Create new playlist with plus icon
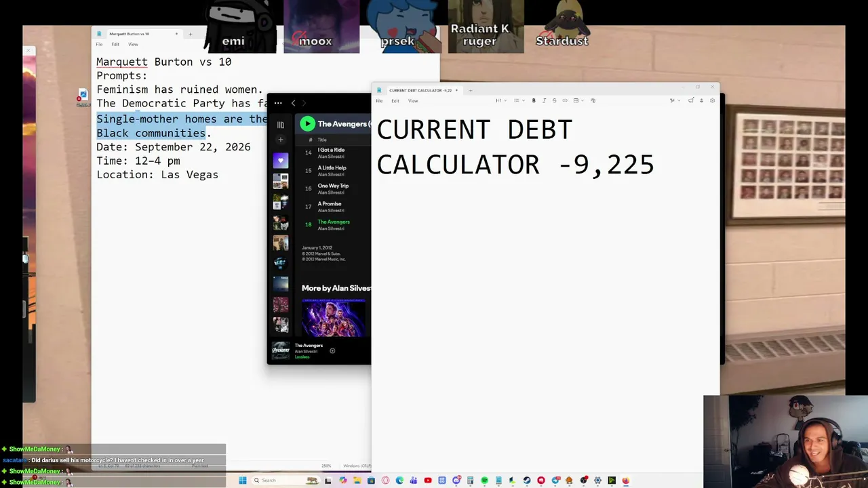This screenshot has width=868, height=488. [x=280, y=140]
